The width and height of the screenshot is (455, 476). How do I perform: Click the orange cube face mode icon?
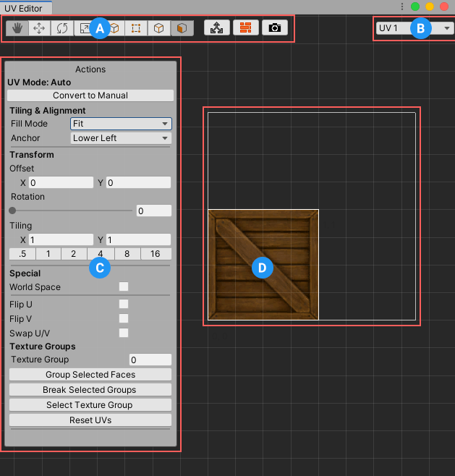click(x=182, y=28)
